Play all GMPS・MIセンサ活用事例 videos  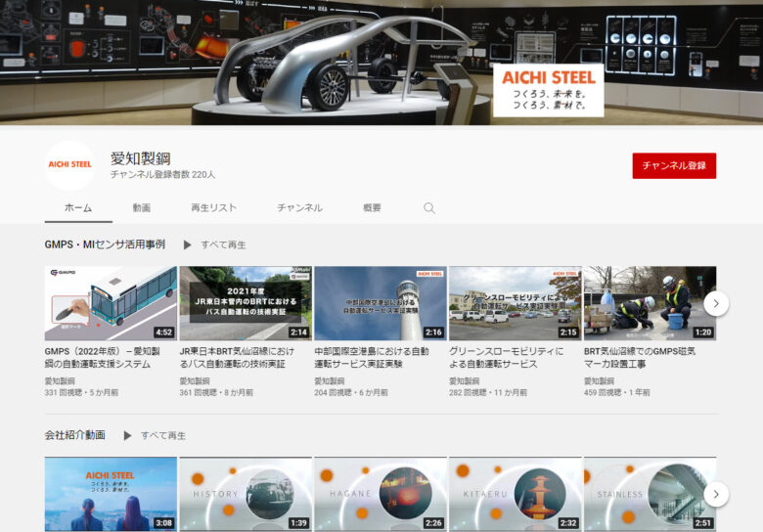[x=214, y=244]
